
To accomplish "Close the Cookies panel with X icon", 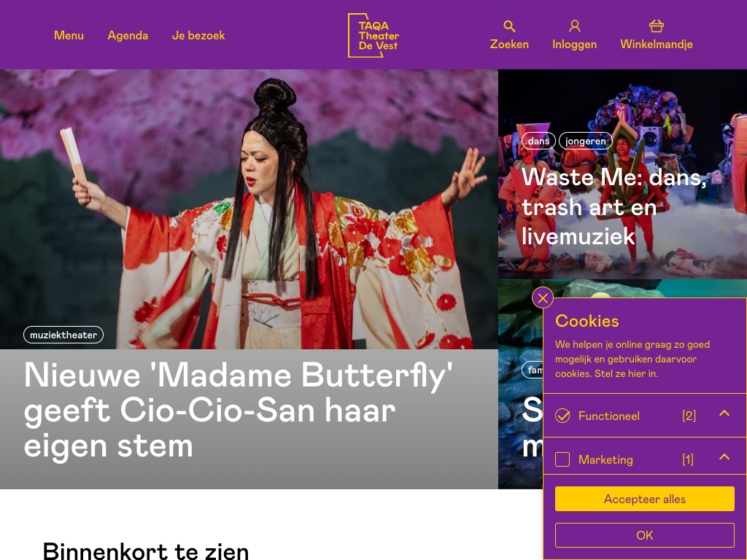I will click(543, 298).
